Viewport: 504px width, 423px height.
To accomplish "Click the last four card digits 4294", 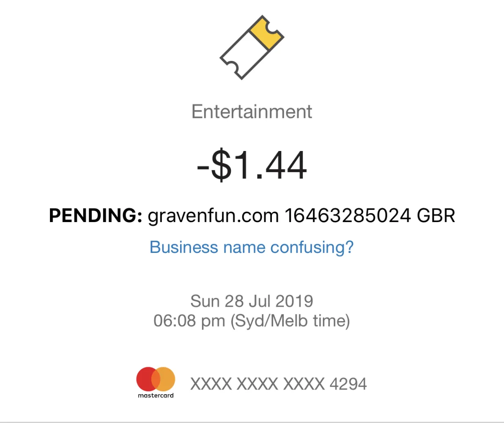I will click(348, 384).
